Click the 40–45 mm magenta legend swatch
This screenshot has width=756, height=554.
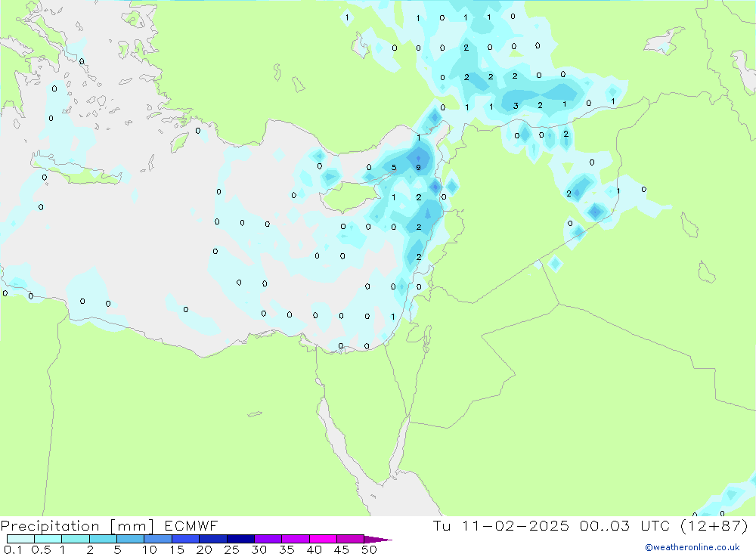(x=323, y=539)
